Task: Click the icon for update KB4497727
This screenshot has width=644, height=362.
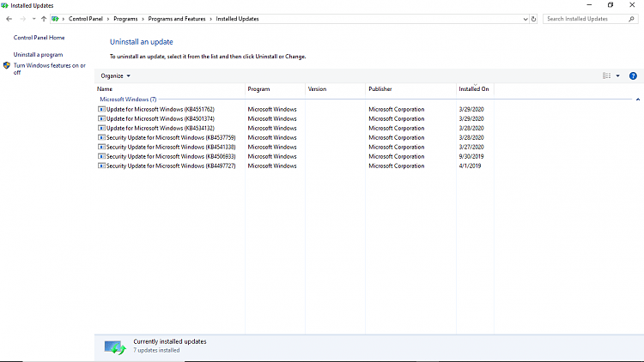Action: (x=101, y=166)
